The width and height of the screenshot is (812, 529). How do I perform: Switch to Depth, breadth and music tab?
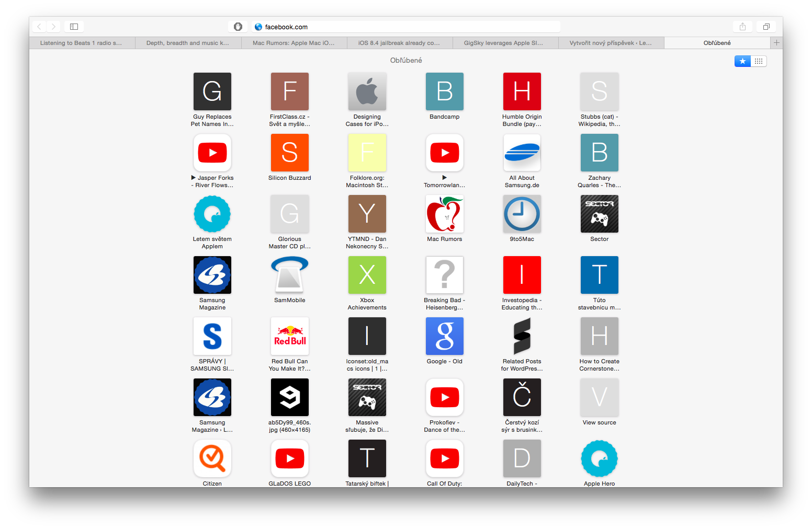pos(188,43)
